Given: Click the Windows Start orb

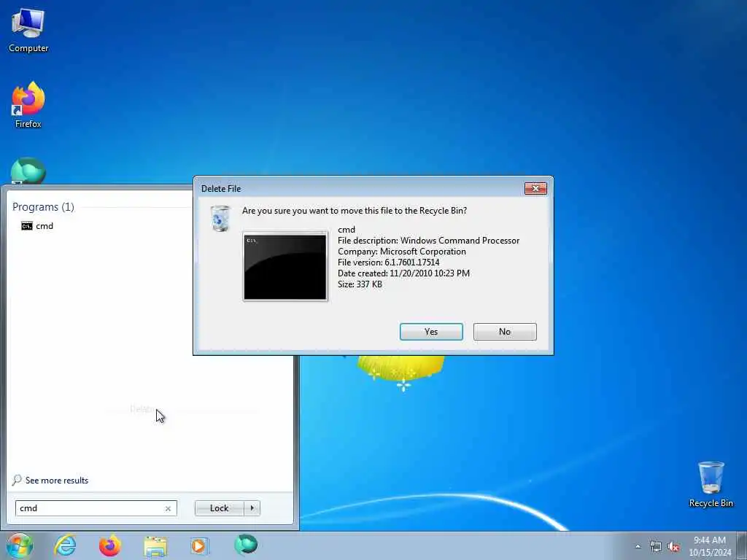Looking at the screenshot, I should 20,545.
